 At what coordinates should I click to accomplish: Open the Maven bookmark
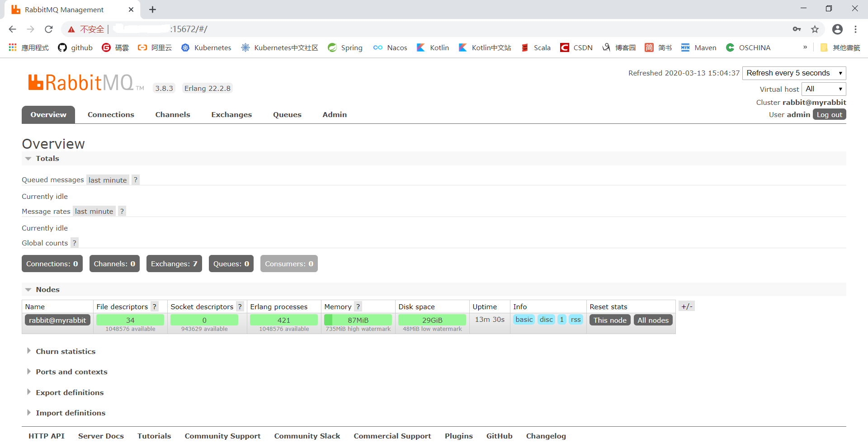pyautogui.click(x=699, y=47)
